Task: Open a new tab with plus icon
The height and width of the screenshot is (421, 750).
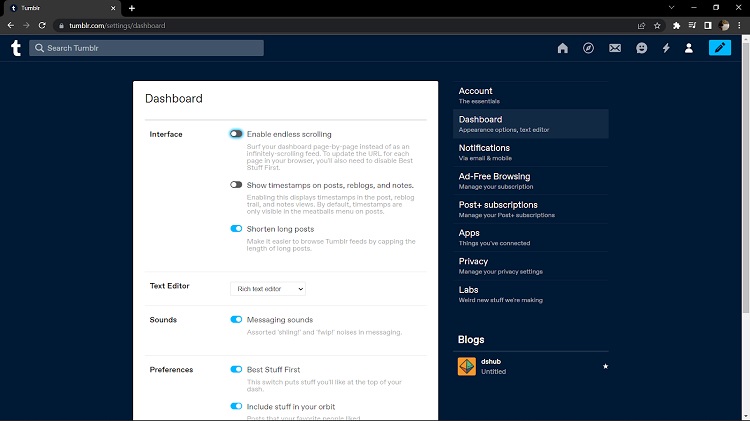Action: tap(132, 8)
